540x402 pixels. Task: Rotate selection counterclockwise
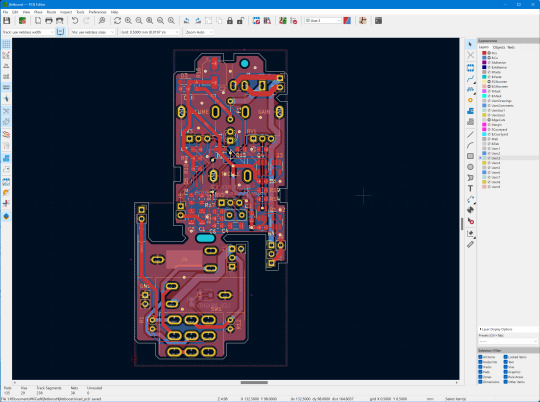click(x=187, y=21)
